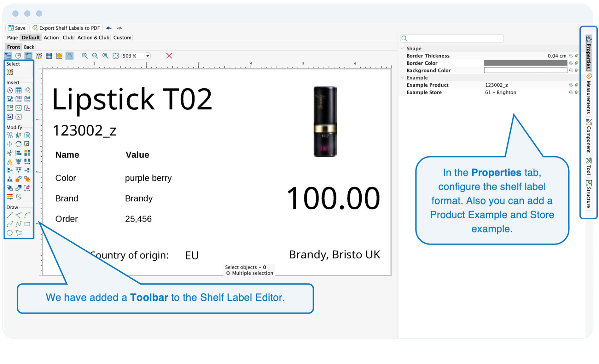
Task: Collapse the Shape section
Action: tap(402, 49)
